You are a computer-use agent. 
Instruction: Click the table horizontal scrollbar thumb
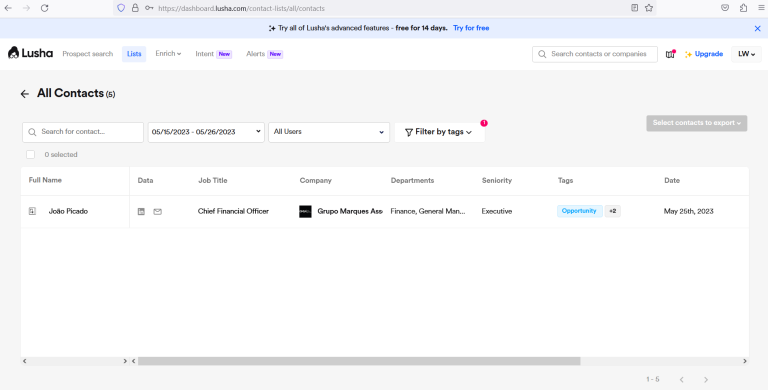coord(359,361)
